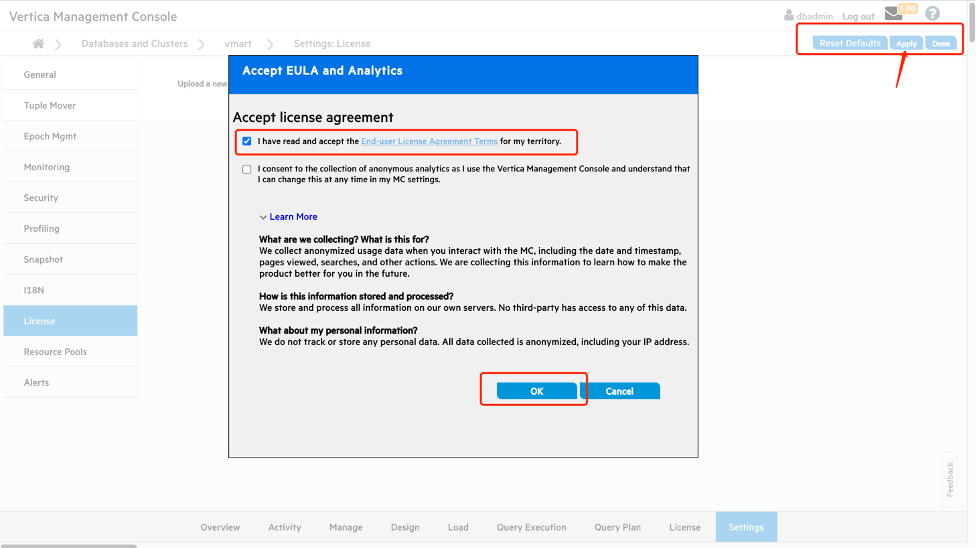Click the Accept EULA and Analytics title bar
Image resolution: width=976 pixels, height=548 pixels.
click(x=463, y=74)
